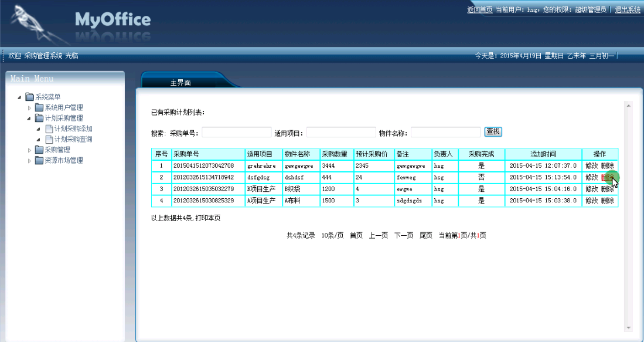Viewport: 644px width, 342px height.
Task: Click 删除 for order row 4
Action: pyautogui.click(x=607, y=201)
